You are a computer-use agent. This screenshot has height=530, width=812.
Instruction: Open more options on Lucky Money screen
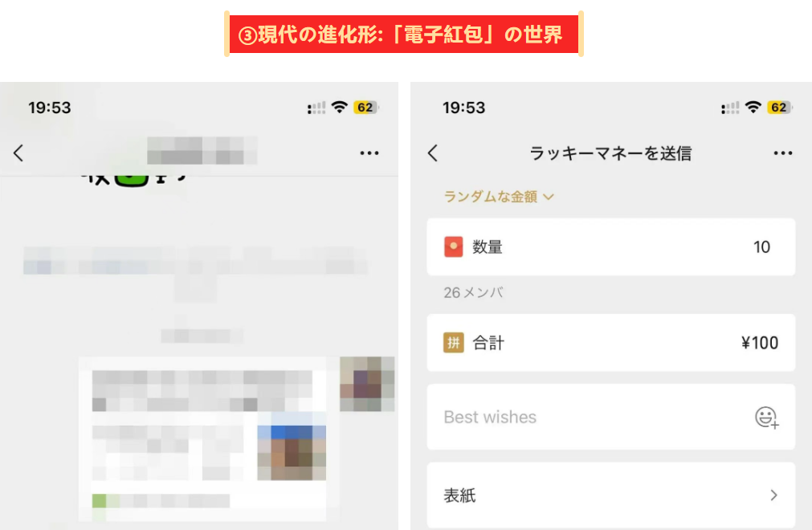click(782, 153)
